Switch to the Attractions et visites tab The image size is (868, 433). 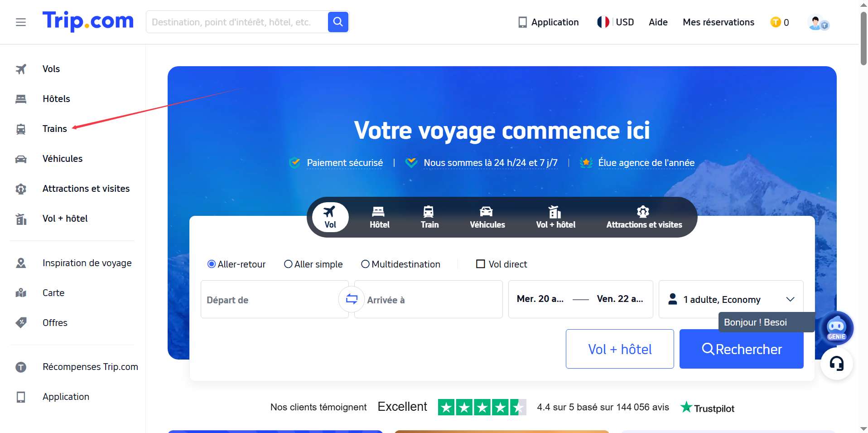(644, 217)
